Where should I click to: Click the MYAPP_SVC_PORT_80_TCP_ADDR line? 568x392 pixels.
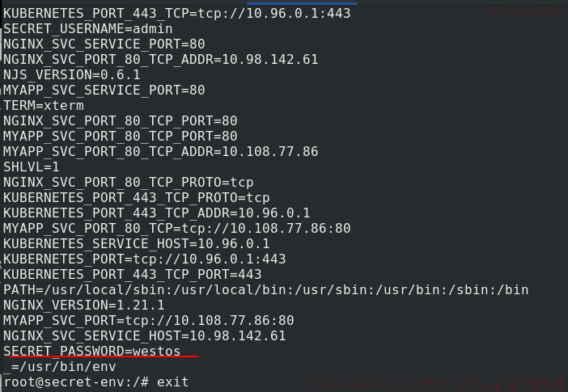tap(161, 151)
